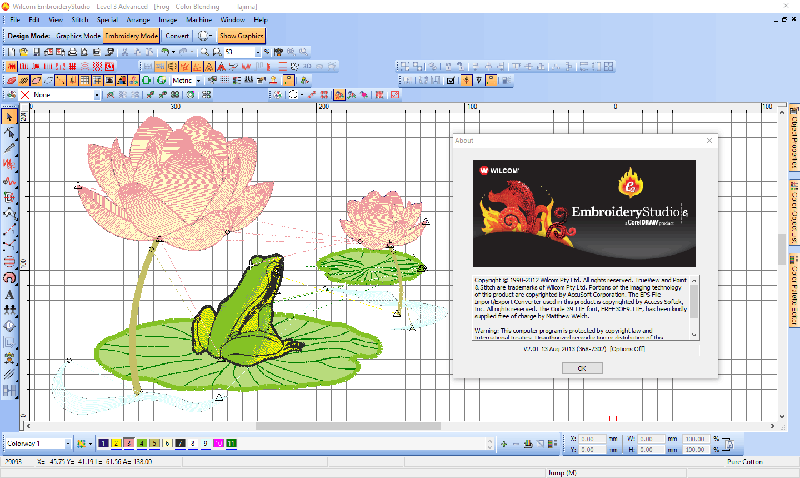Click the Save floppy-disk icon
The height and width of the screenshot is (478, 800).
point(36,52)
